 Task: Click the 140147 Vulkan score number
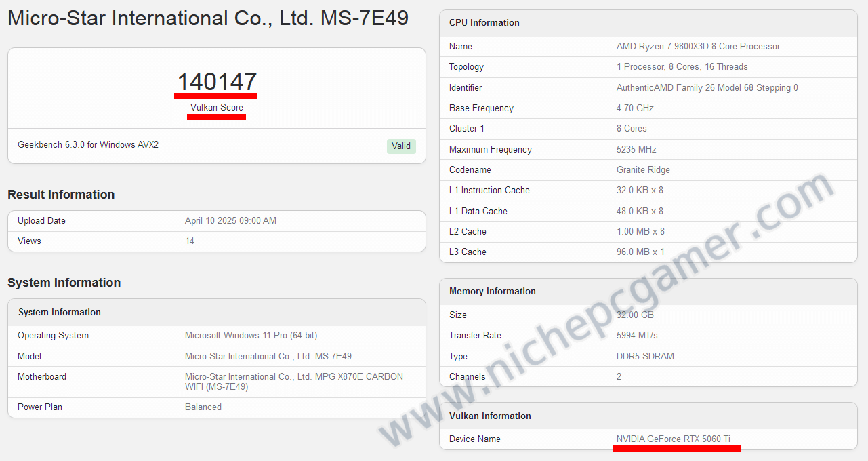click(x=217, y=82)
